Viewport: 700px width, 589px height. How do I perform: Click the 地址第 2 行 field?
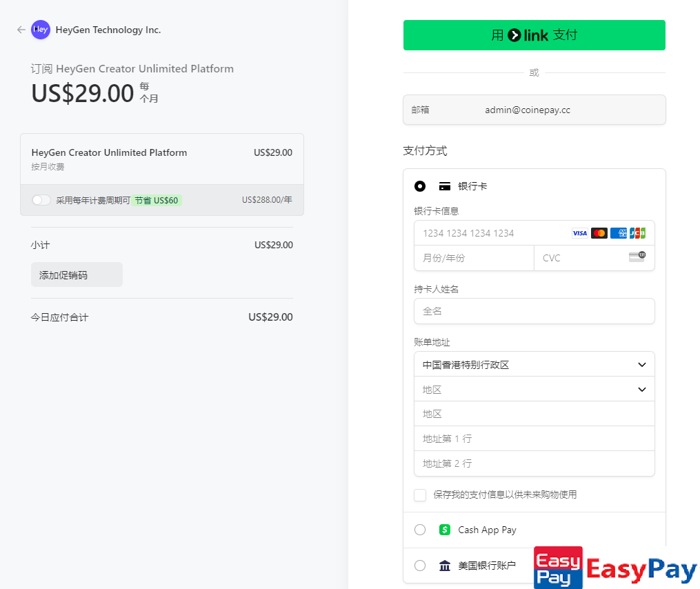coord(534,463)
